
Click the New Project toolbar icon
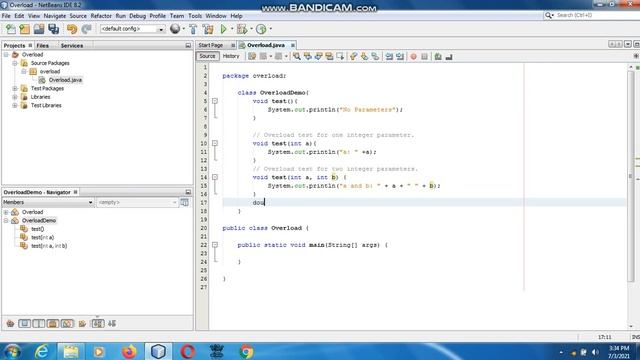(x=24, y=29)
